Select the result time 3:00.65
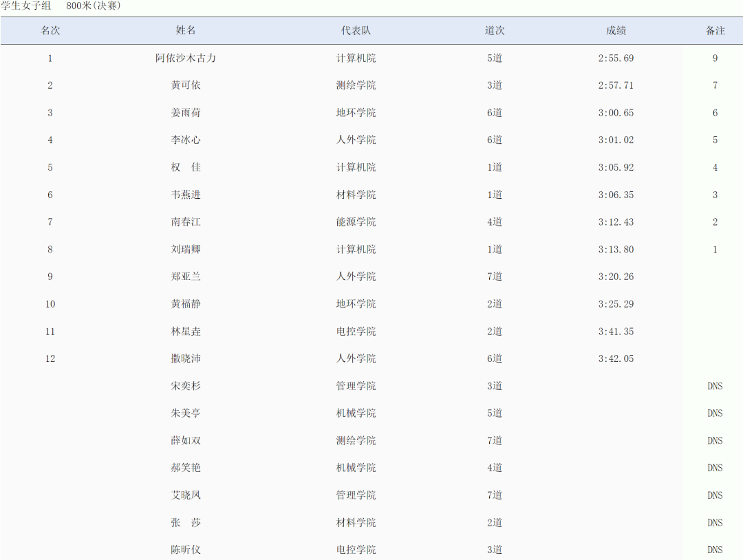 pyautogui.click(x=616, y=113)
